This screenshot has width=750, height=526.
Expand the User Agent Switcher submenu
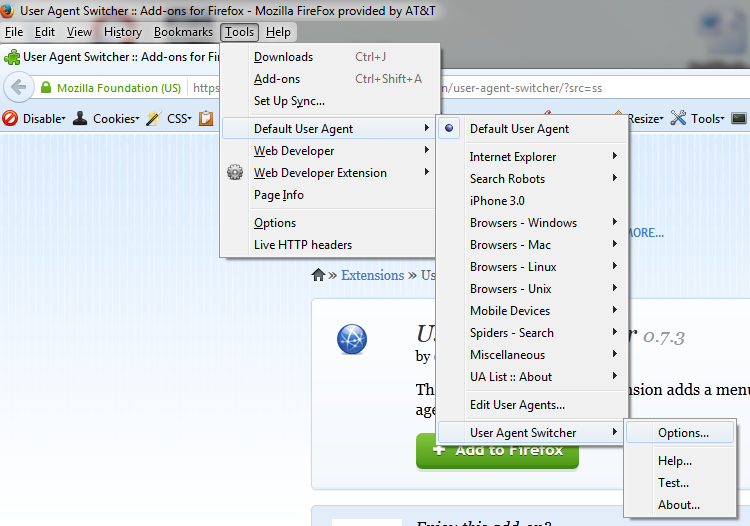531,432
